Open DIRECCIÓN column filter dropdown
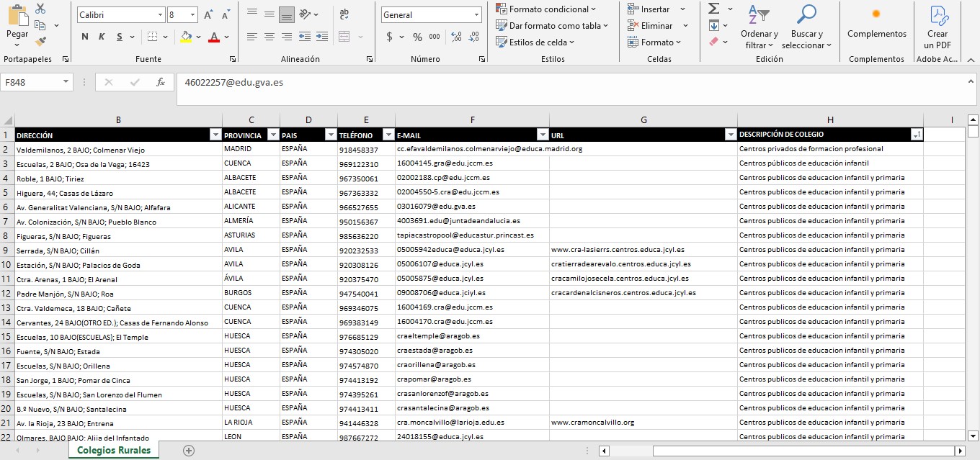The image size is (980, 460). click(x=215, y=135)
